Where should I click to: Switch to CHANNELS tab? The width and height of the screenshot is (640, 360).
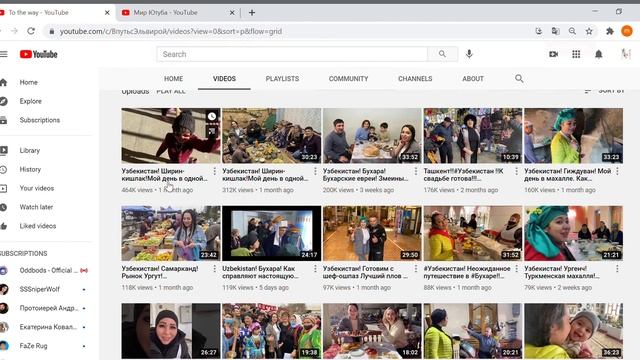[x=415, y=79]
